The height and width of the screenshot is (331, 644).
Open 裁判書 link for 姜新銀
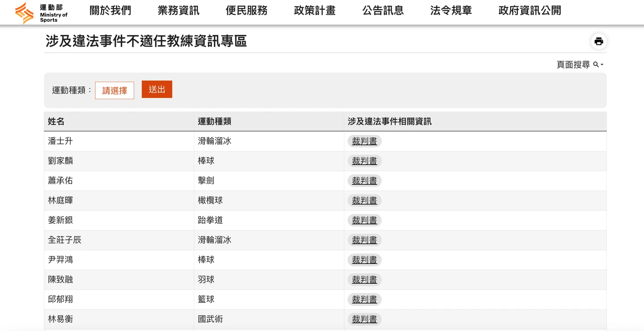(364, 220)
